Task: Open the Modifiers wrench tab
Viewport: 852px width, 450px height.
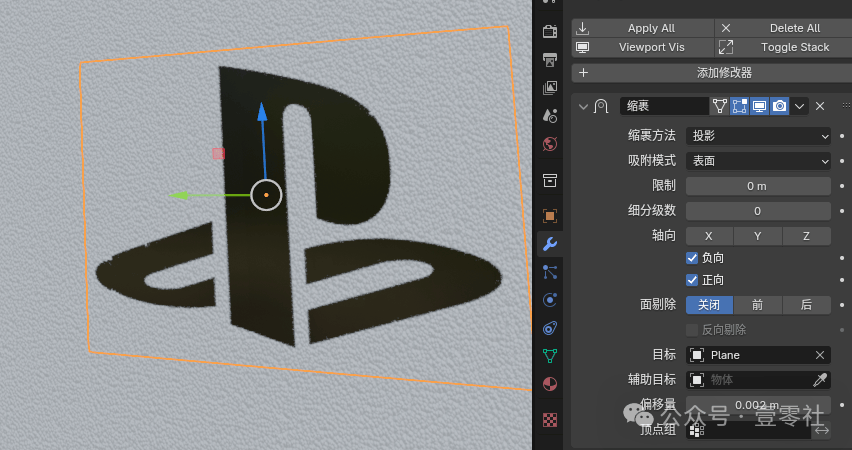Action: pos(549,244)
